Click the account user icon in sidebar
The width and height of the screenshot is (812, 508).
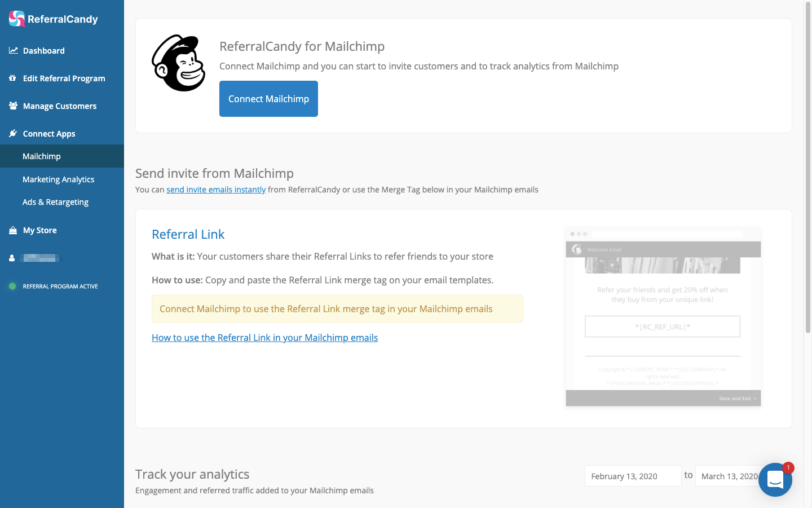coord(12,258)
